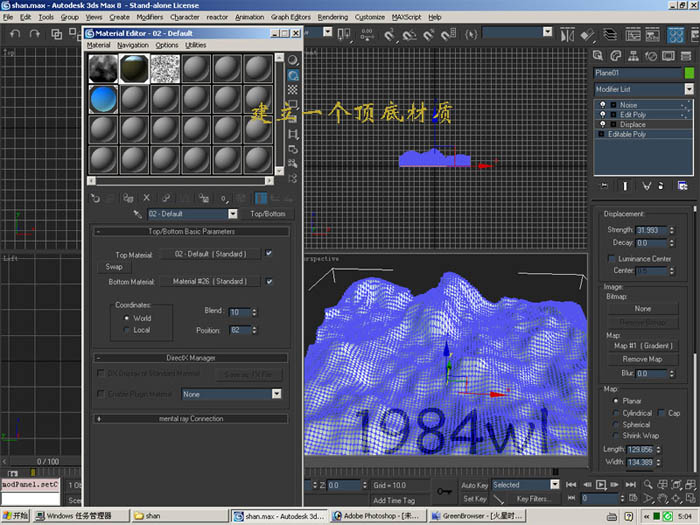Open the Curve Editor icon
The width and height of the screenshot is (700, 525).
tap(633, 35)
